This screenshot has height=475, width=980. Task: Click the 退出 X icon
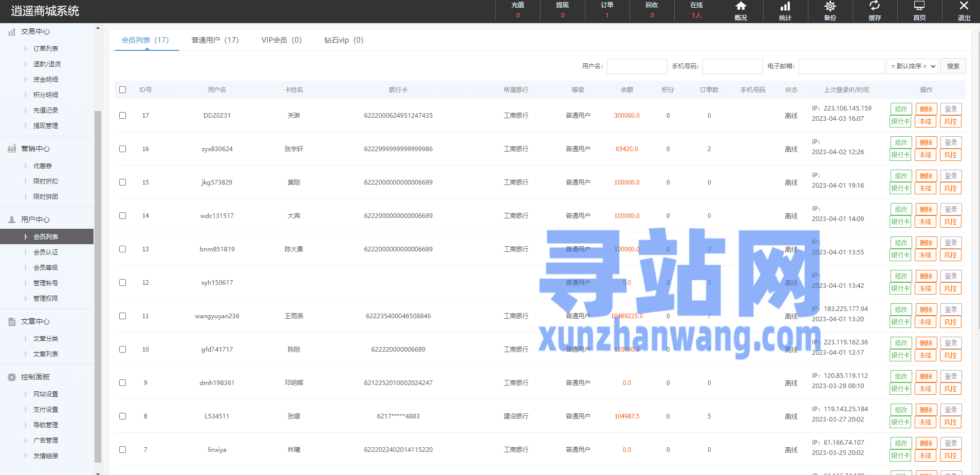coord(964,6)
